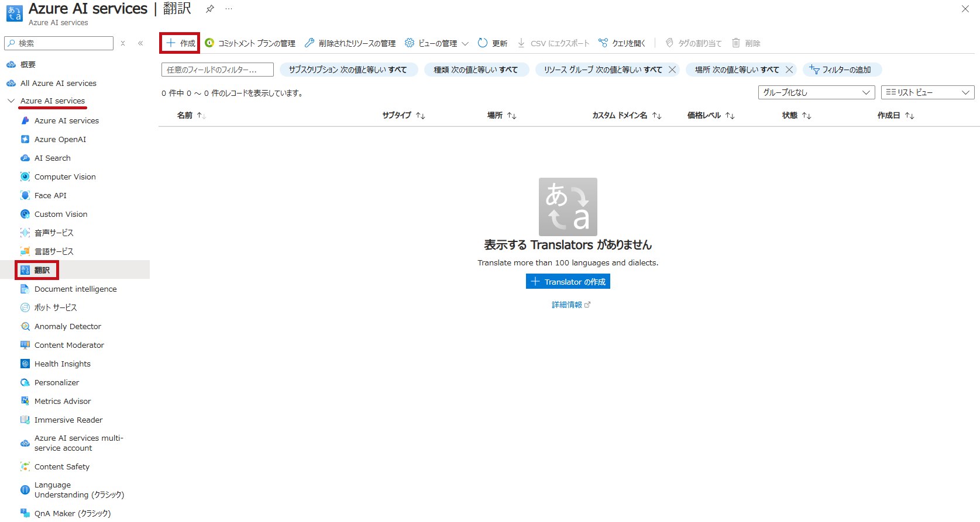Open the リスト ビュー dropdown
This screenshot has height=522, width=980.
927,92
